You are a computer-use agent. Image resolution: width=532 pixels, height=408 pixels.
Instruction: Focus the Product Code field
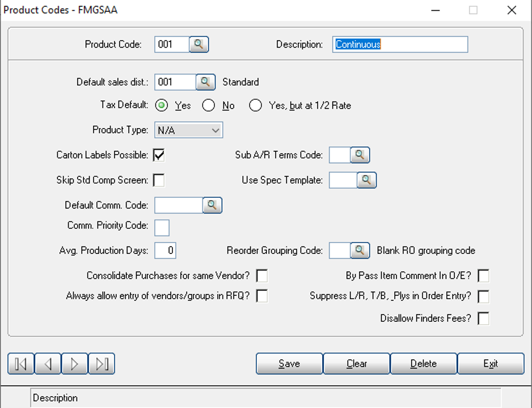[x=172, y=44]
